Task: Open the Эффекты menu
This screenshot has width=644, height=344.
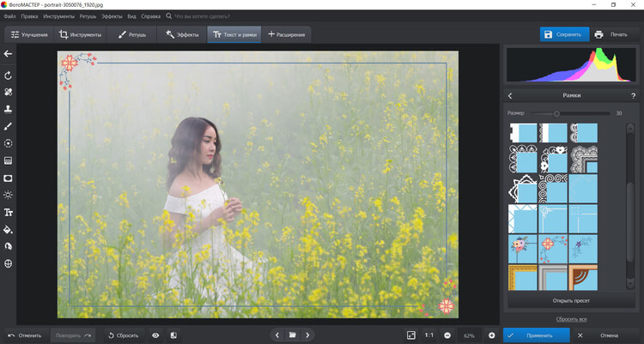Action: [x=112, y=15]
